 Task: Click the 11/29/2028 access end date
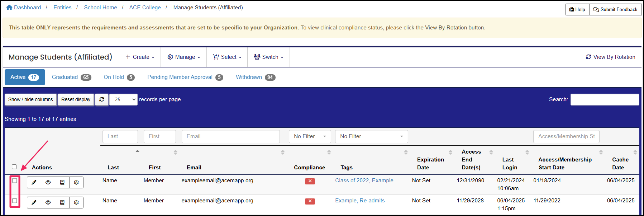point(470,201)
